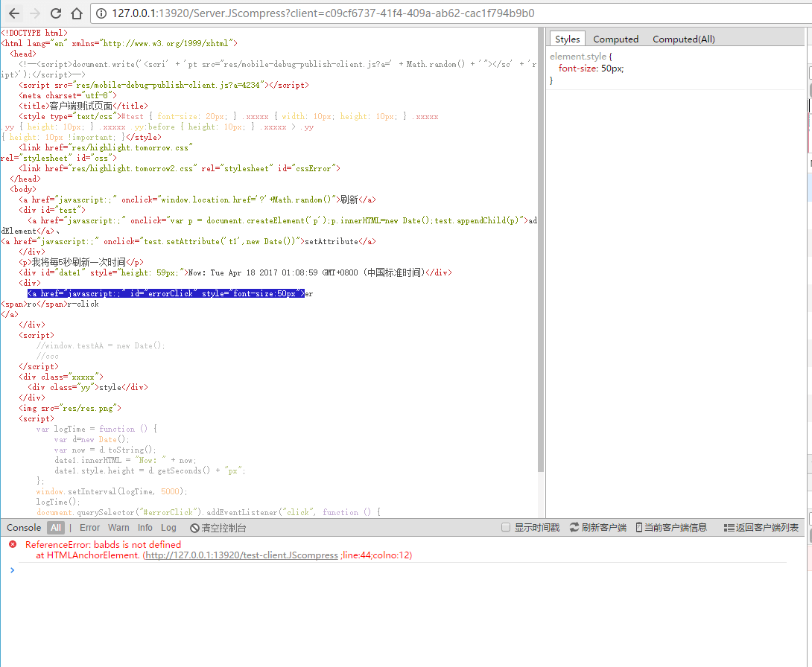This screenshot has height=667, width=812.
Task: Filter console by Error level
Action: coord(89,527)
